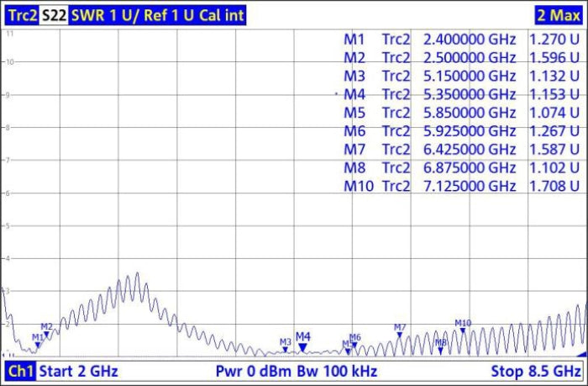Click the Bw 100 kHz bandwidth setting
The height and width of the screenshot is (386, 588).
[x=335, y=371]
